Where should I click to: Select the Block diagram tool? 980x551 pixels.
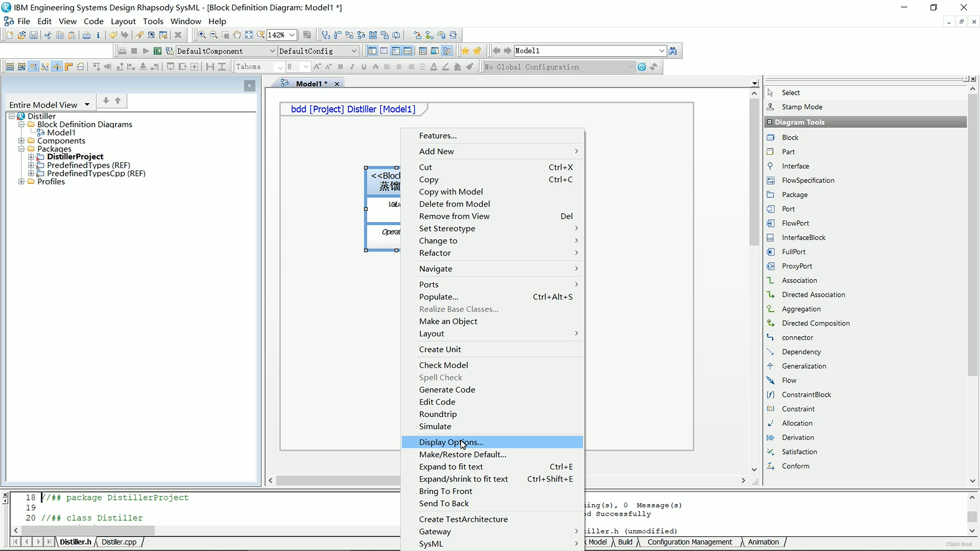790,137
